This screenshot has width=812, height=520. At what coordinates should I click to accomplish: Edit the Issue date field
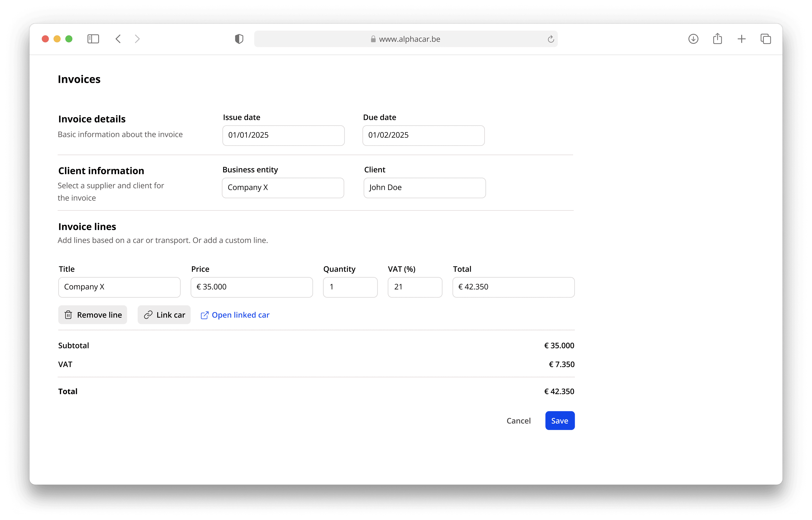(283, 135)
